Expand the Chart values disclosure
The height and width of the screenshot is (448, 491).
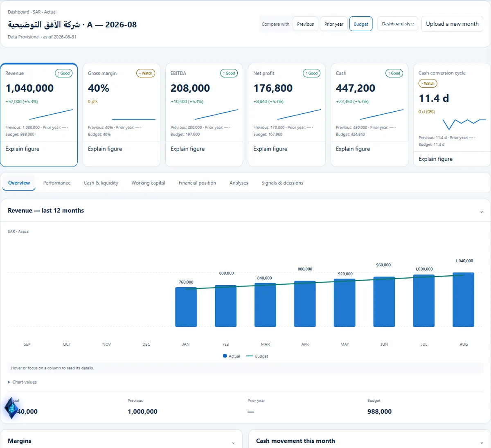click(x=22, y=382)
